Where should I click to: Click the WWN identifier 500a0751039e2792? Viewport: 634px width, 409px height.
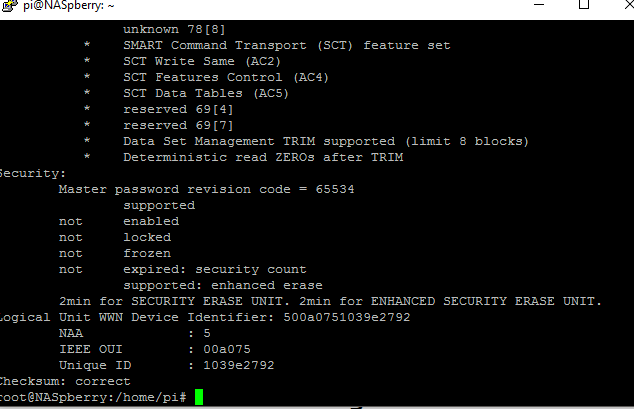tap(347, 317)
